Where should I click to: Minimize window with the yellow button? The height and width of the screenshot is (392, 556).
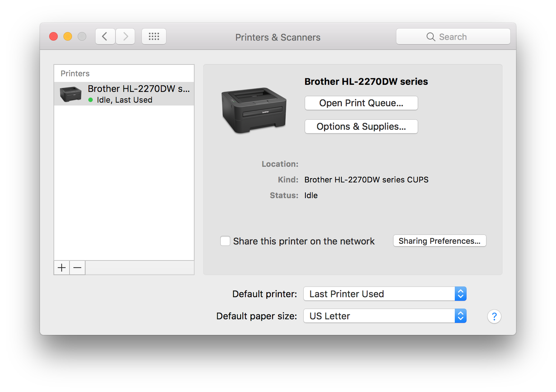[x=68, y=36]
